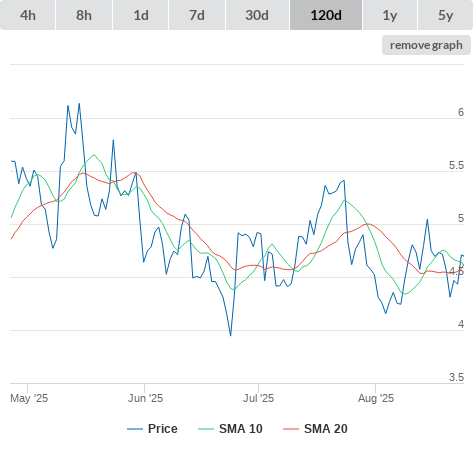This screenshot has height=455, width=474.
Task: Click the remove graph button
Action: tap(426, 45)
